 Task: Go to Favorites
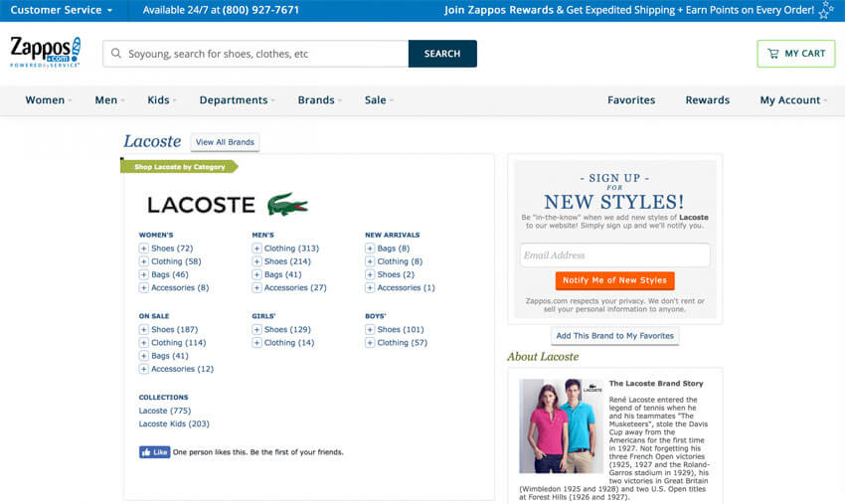coord(631,99)
